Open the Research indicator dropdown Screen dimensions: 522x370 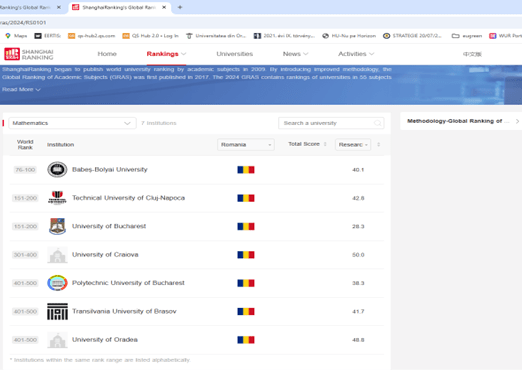click(x=353, y=145)
